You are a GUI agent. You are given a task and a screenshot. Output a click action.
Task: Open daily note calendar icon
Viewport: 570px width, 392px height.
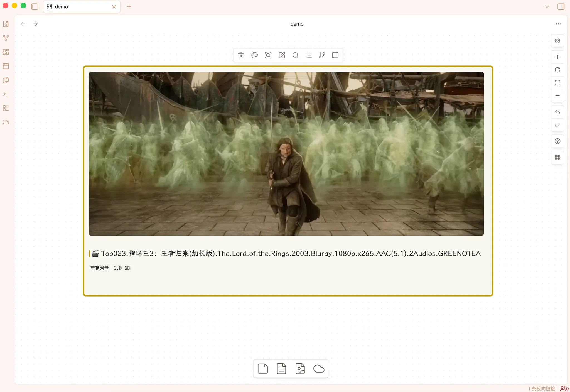[6, 66]
